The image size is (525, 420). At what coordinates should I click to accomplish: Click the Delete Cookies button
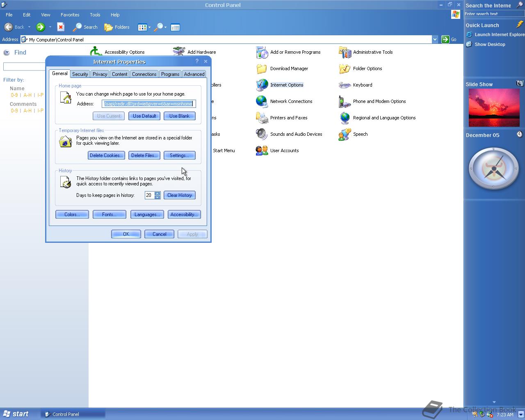(x=106, y=155)
